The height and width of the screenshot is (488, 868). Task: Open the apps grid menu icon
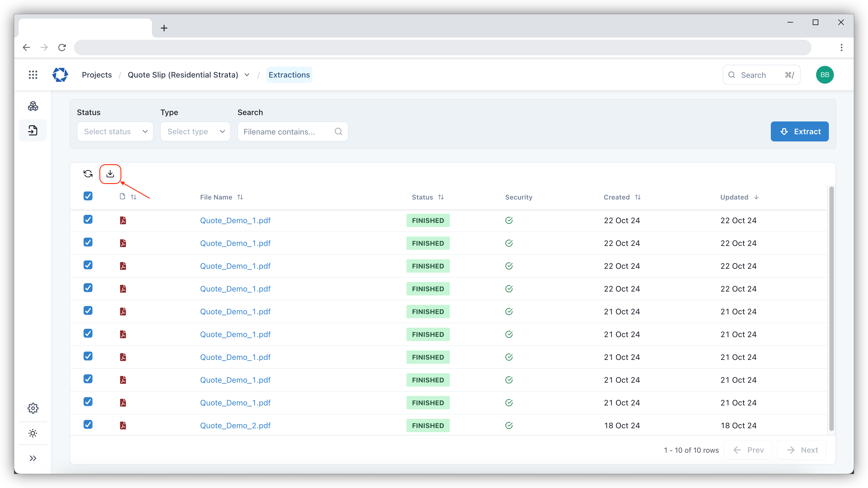coord(33,75)
